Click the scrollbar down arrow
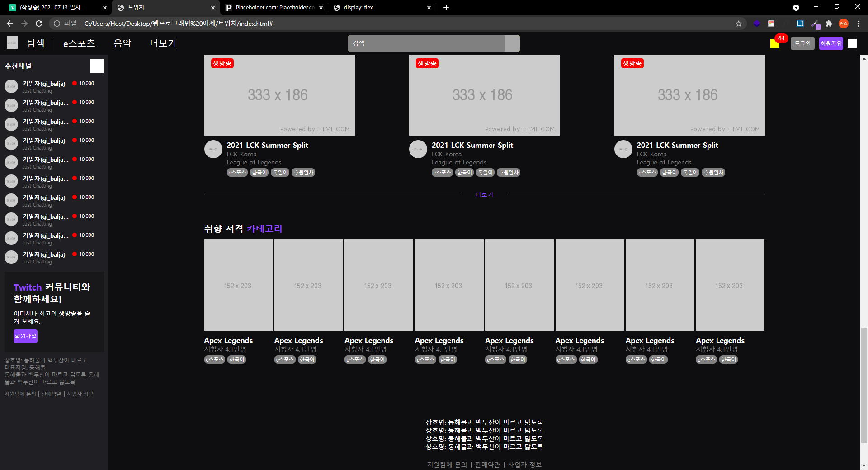The height and width of the screenshot is (470, 868). [x=864, y=465]
